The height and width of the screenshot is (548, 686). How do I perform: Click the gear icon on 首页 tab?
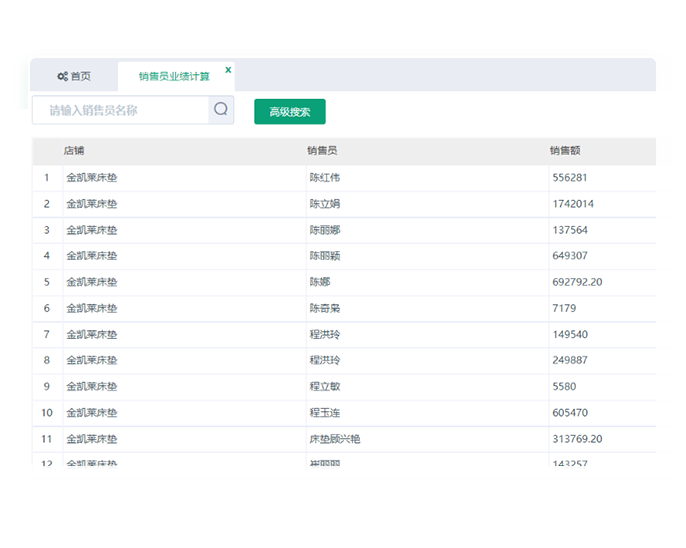pos(62,77)
